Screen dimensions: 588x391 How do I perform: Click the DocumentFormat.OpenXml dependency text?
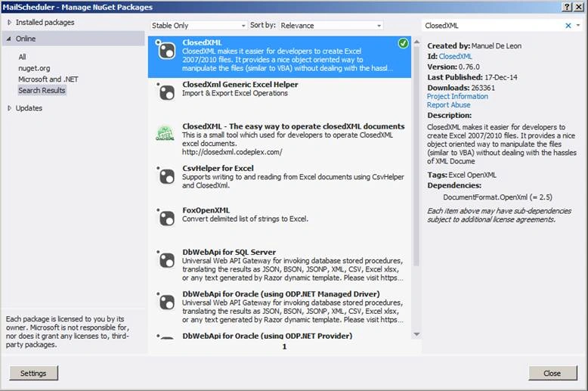(497, 197)
